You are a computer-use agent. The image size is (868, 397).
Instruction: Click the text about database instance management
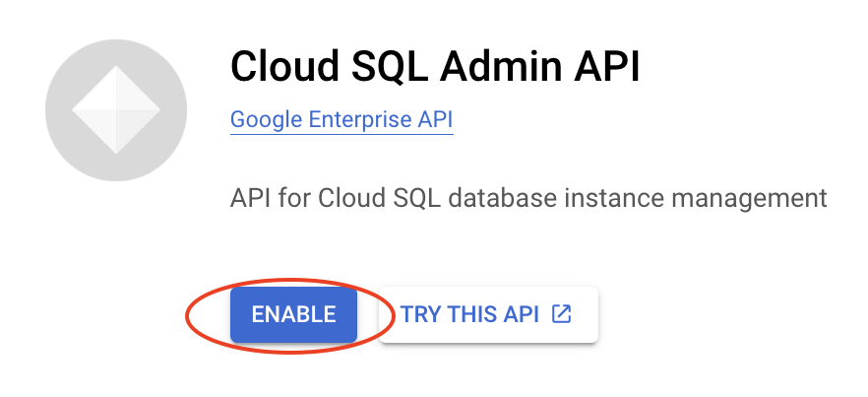click(528, 198)
